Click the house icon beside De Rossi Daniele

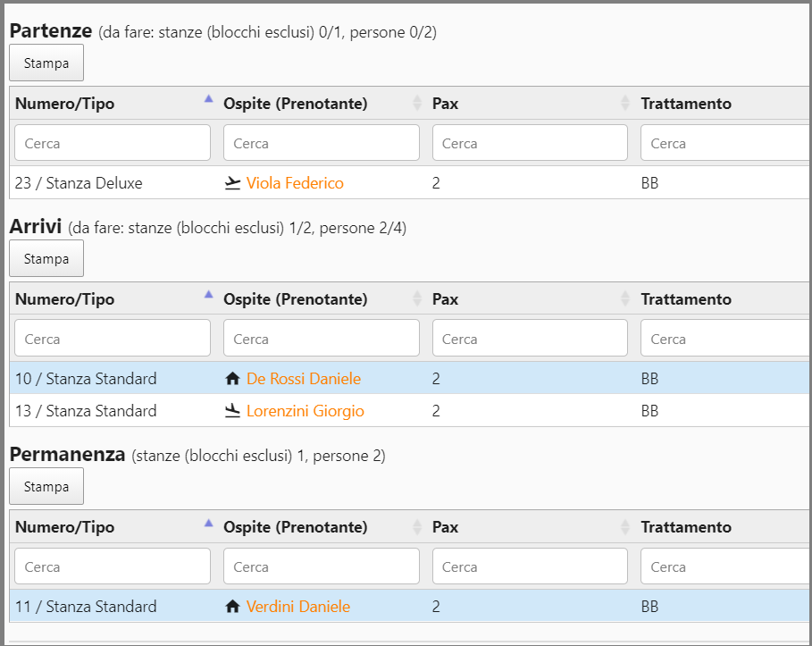pyautogui.click(x=233, y=379)
